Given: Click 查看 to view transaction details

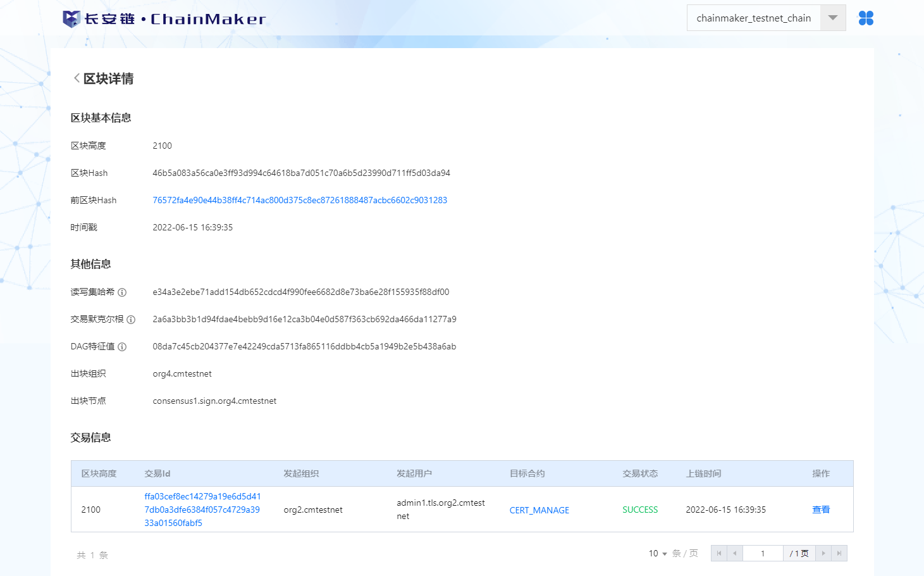Looking at the screenshot, I should tap(821, 510).
